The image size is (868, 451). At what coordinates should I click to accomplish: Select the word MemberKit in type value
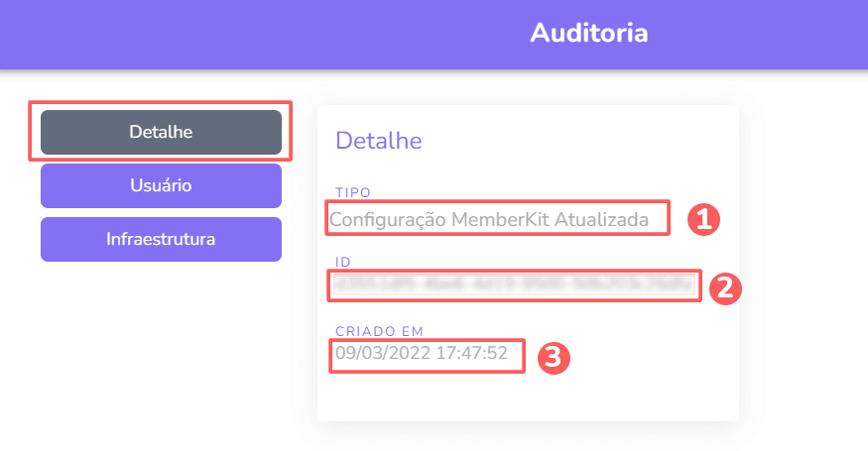[x=500, y=219]
